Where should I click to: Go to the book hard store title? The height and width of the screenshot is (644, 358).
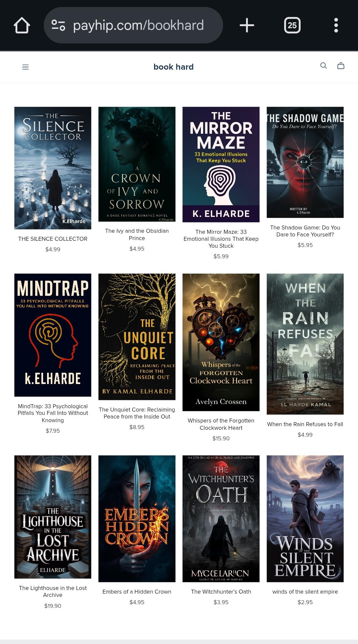pyautogui.click(x=173, y=67)
